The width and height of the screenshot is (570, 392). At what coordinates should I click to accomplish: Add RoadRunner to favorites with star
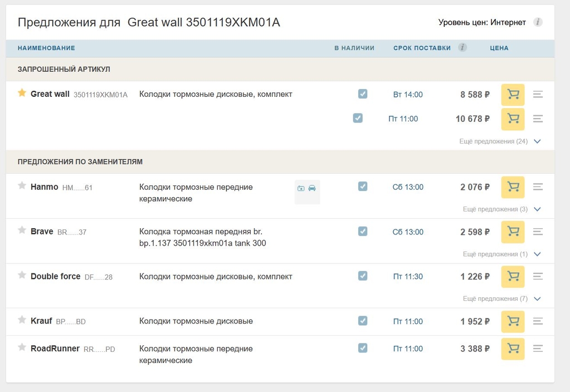[22, 347]
